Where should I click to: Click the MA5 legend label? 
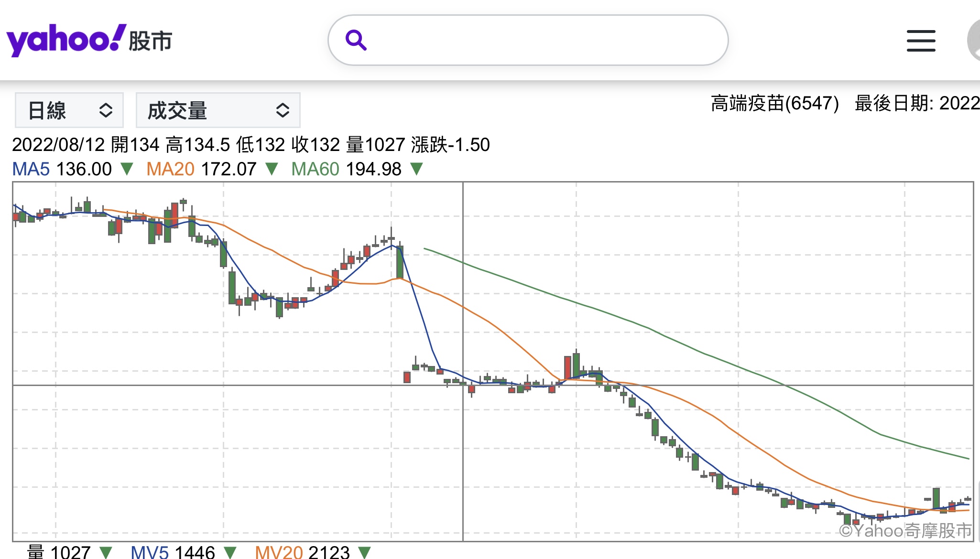click(31, 169)
